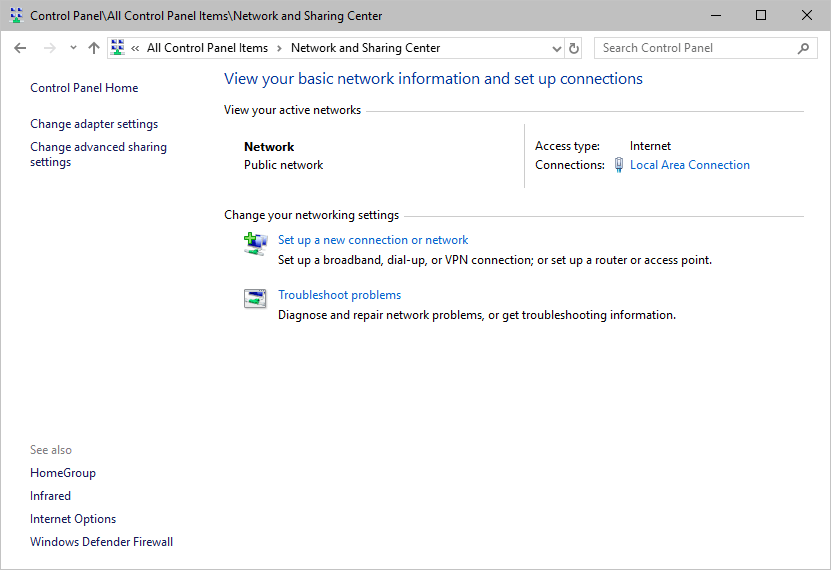
Task: Click the window title bar network icon
Action: click(16, 15)
